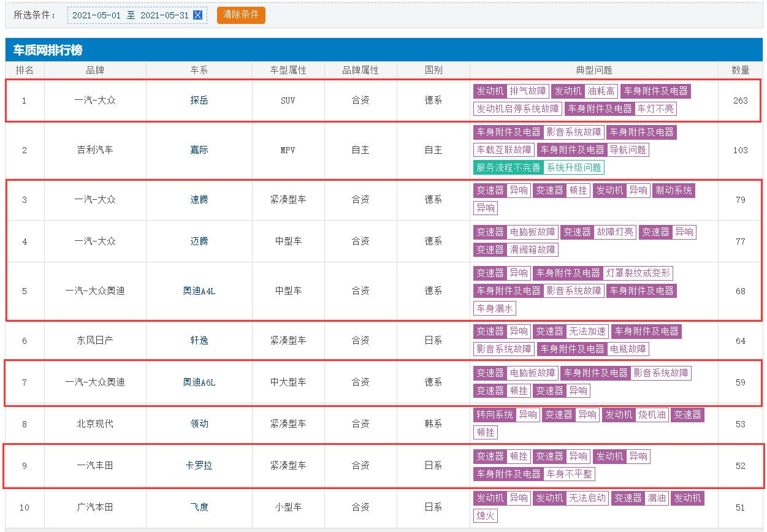The image size is (767, 532).
Task: Click the 清除条件 button
Action: pyautogui.click(x=241, y=15)
